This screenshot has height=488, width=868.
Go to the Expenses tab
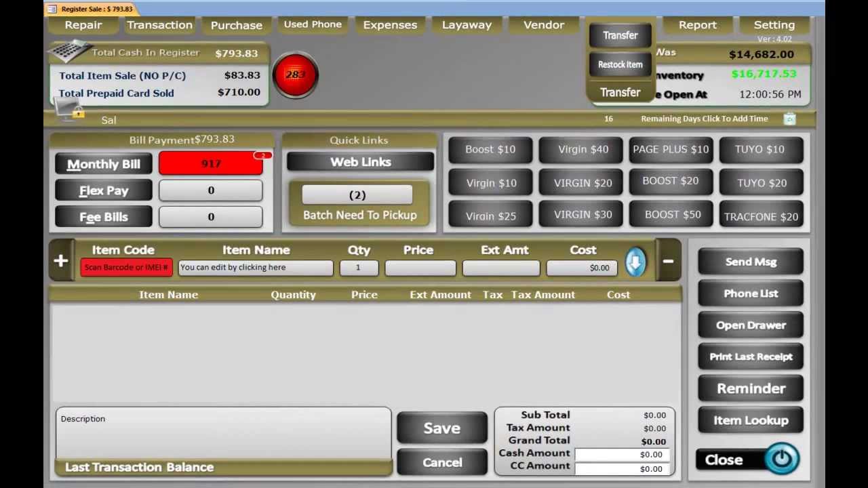click(x=390, y=25)
